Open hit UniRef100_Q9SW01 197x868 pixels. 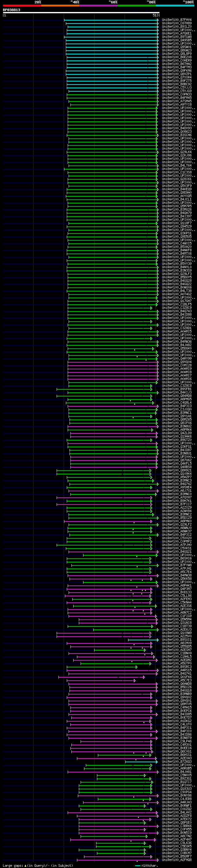coord(177,47)
